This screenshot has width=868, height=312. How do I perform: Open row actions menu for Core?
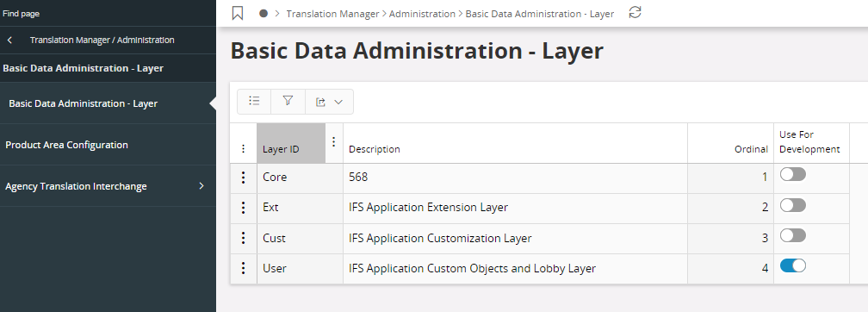pos(243,178)
